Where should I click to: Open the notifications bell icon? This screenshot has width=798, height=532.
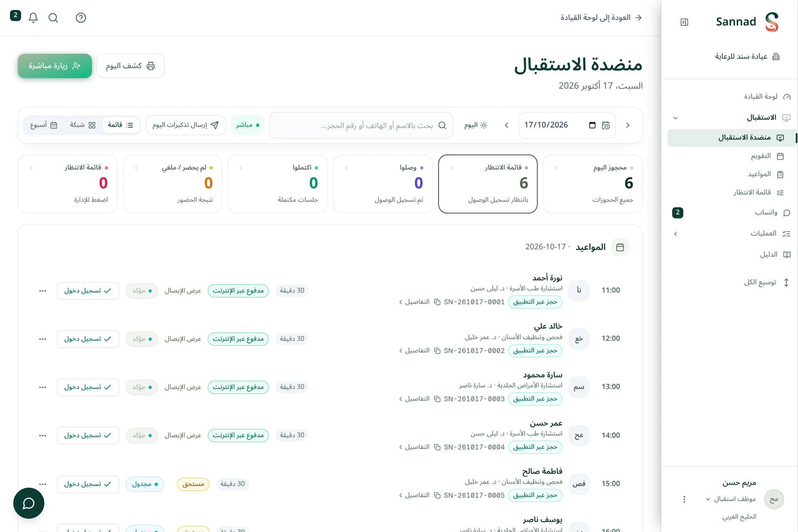tap(33, 17)
